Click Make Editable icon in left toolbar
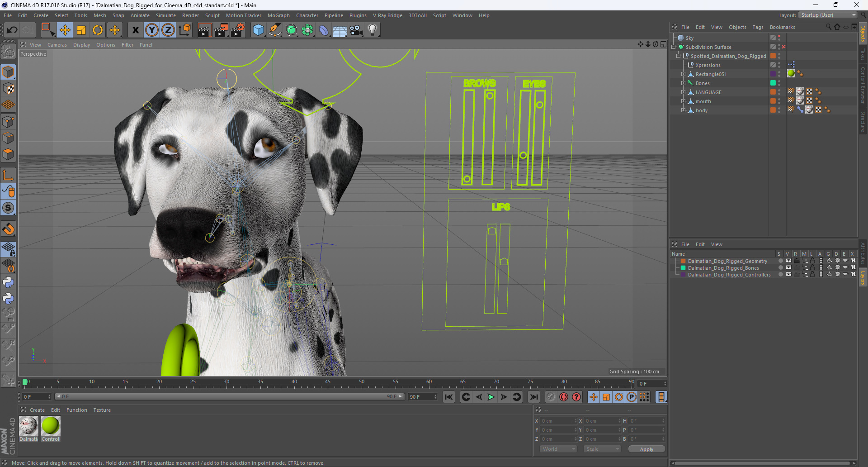 click(8, 52)
